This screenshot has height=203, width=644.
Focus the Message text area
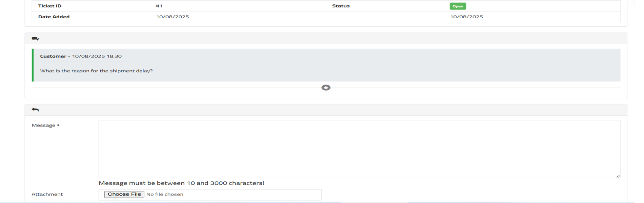coord(359,149)
